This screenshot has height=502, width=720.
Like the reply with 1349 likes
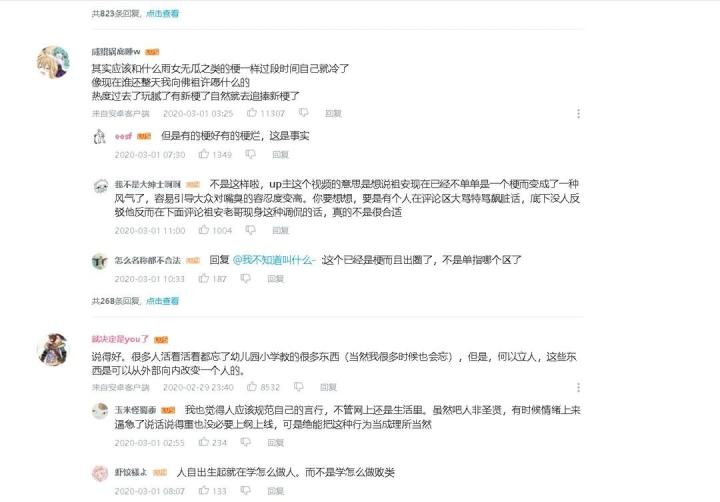coord(203,154)
